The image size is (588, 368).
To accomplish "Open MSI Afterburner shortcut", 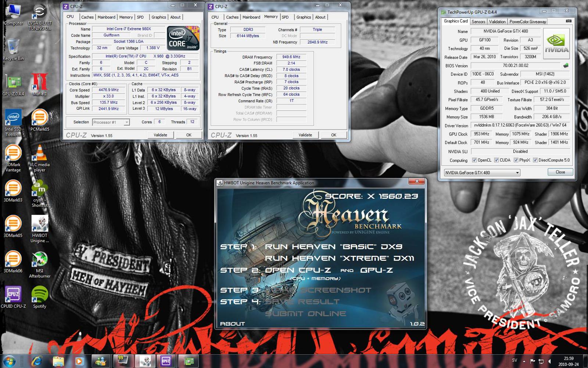I will tap(40, 264).
